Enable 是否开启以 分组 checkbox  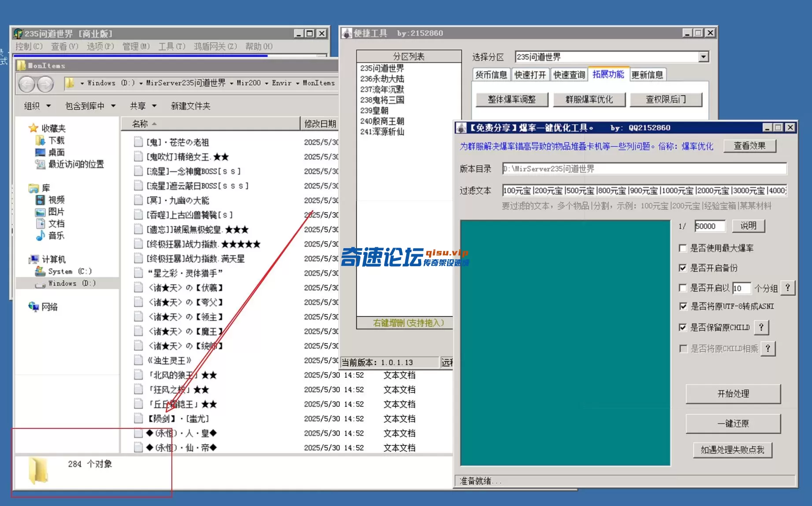pos(683,288)
